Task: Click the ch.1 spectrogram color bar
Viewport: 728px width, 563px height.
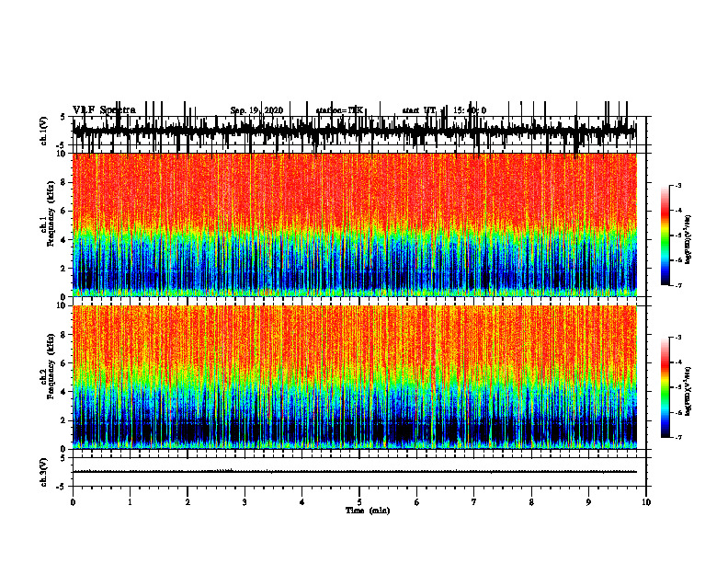Action: click(x=665, y=236)
